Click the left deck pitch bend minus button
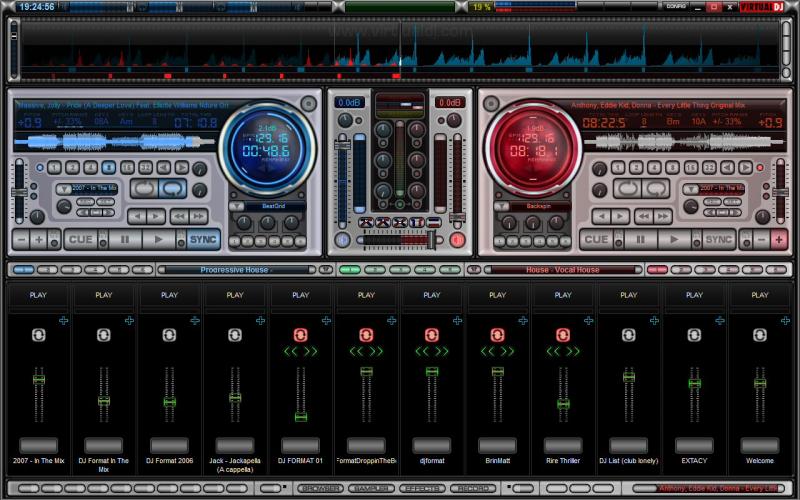This screenshot has width=800, height=500. [x=21, y=239]
